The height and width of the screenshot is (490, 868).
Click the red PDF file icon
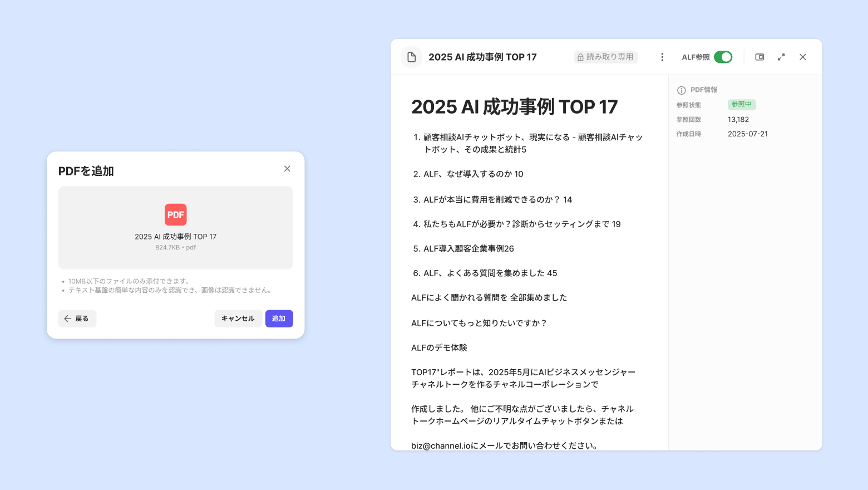coord(176,214)
